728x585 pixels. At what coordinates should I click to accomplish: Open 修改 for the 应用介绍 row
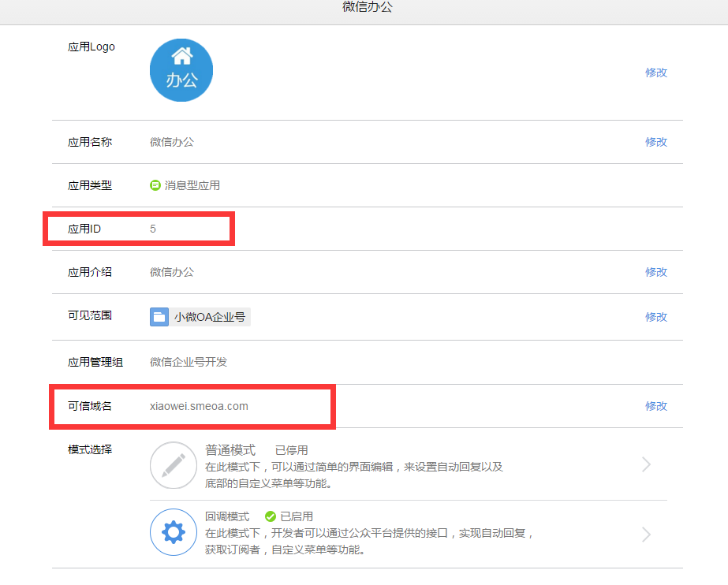click(655, 272)
